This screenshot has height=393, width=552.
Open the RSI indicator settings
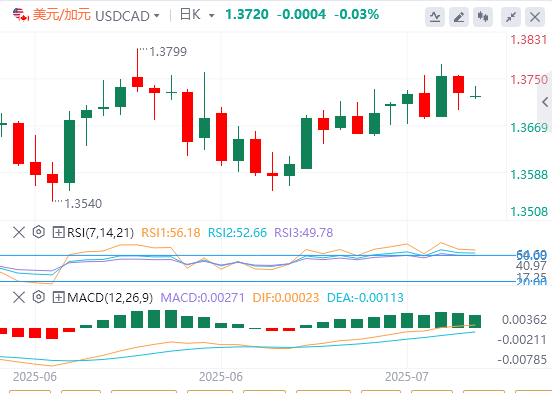pyautogui.click(x=38, y=232)
